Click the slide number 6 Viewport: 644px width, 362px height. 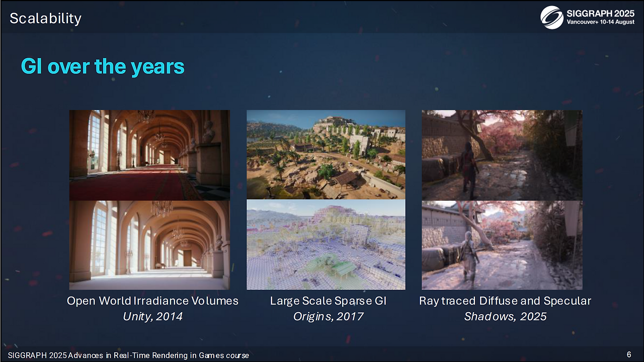629,354
